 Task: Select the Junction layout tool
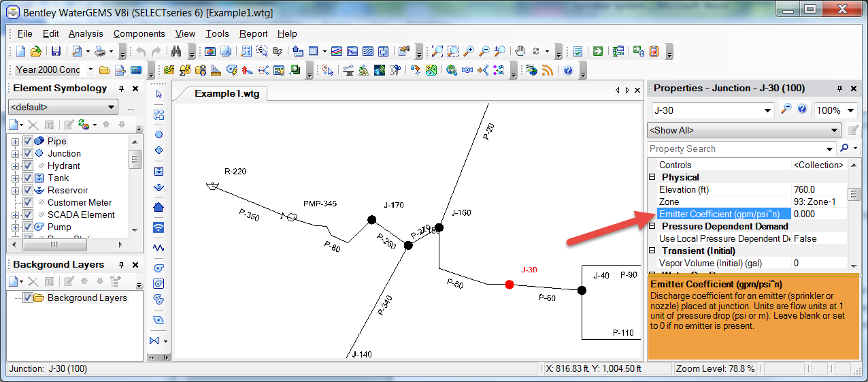tap(159, 134)
